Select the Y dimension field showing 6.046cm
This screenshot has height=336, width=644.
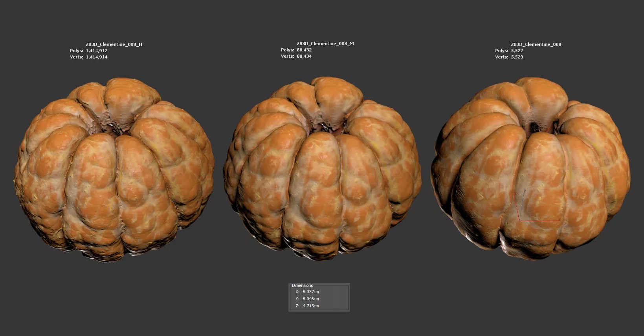(310, 299)
